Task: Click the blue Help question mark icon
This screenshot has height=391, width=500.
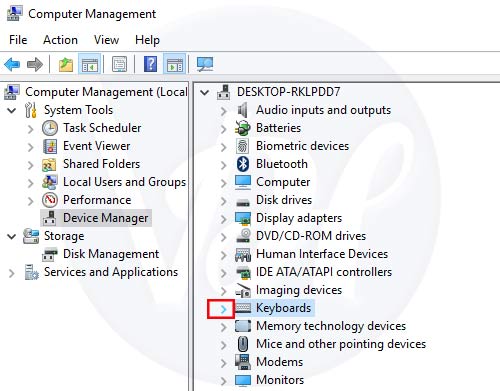Action: [150, 64]
